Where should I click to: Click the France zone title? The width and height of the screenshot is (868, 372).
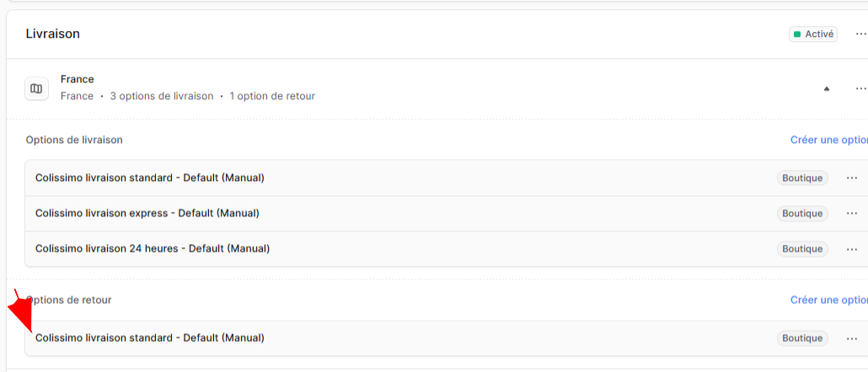coord(78,79)
